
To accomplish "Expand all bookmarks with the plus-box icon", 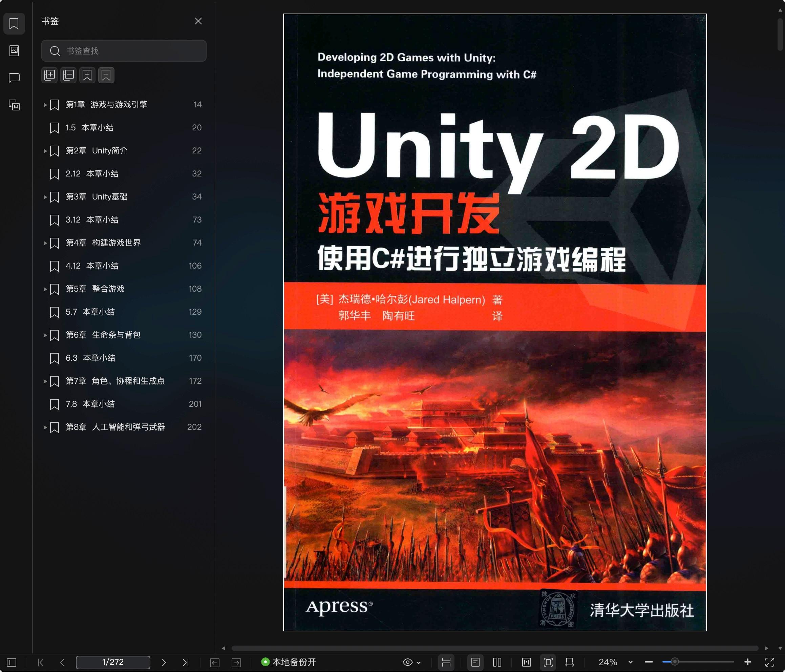I will [50, 75].
